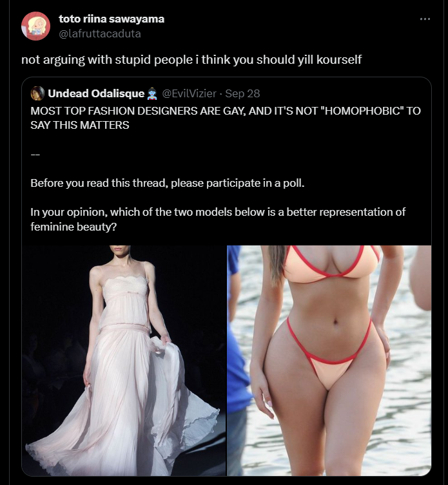Image resolution: width=448 pixels, height=485 pixels.
Task: Click toto riina sawayama's round profile avatar
Action: [35, 26]
